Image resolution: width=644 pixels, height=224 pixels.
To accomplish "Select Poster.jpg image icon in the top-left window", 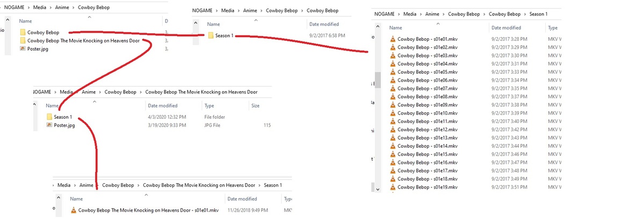I will pos(23,48).
